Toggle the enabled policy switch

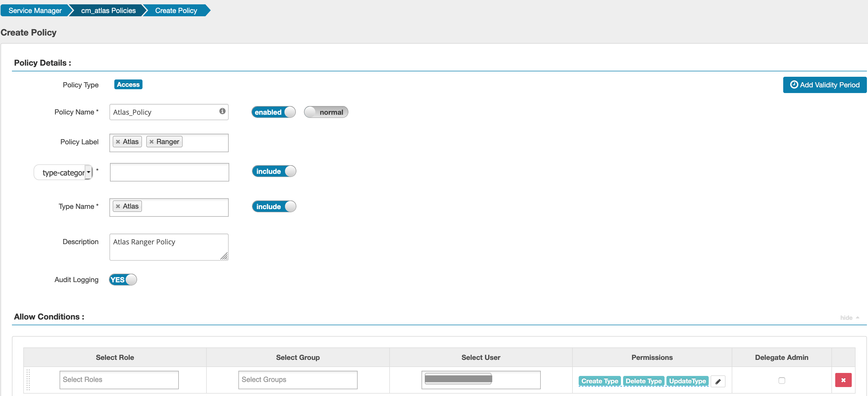273,112
